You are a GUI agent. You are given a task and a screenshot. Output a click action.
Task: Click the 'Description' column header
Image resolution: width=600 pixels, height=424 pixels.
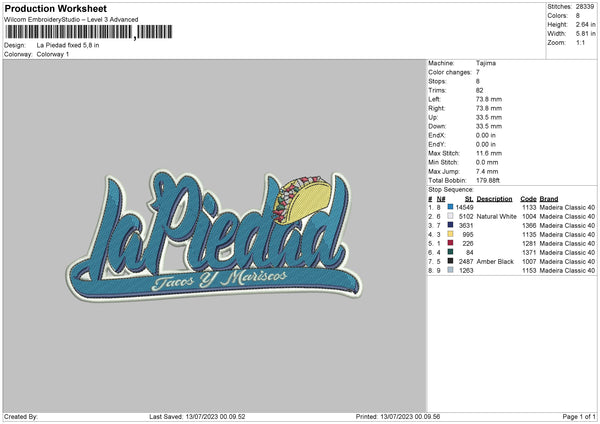point(494,199)
